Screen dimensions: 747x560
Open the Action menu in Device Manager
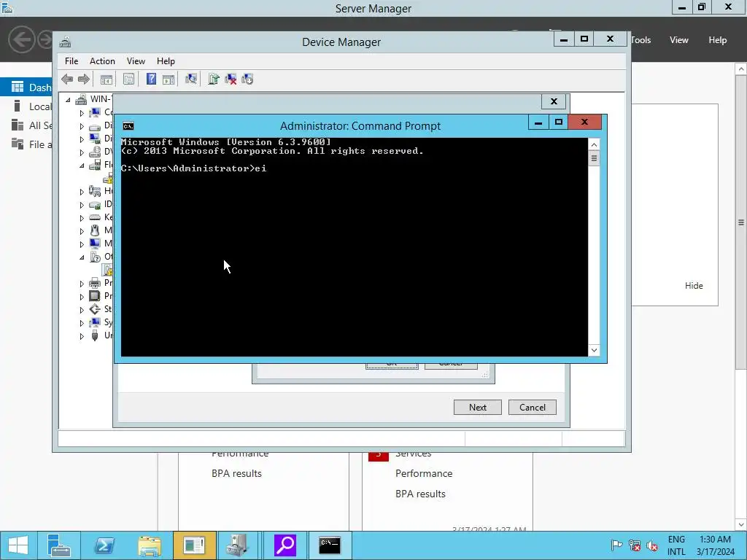(102, 61)
